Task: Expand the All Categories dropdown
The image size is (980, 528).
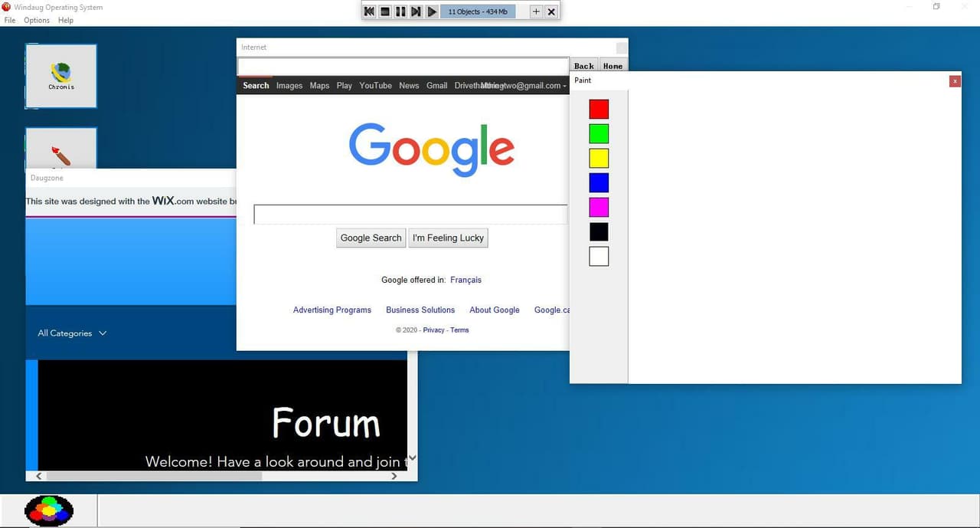Action: (72, 333)
